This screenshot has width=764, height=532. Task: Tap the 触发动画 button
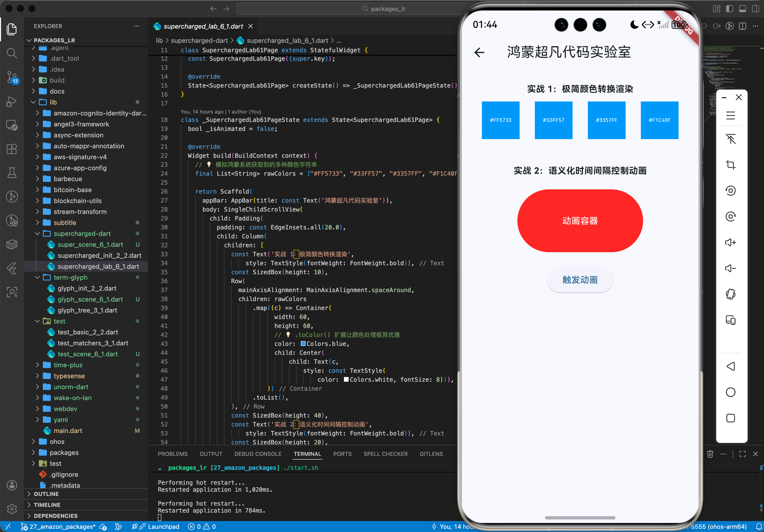click(580, 280)
